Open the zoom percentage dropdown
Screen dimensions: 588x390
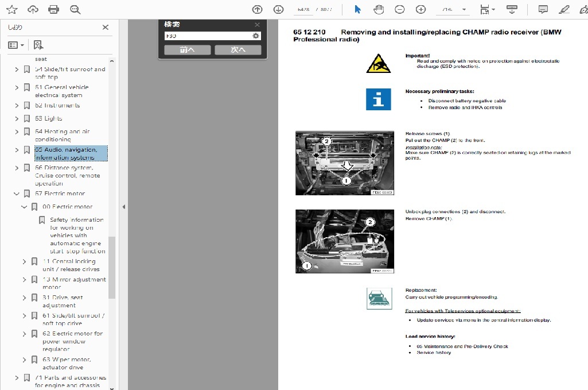pyautogui.click(x=464, y=9)
